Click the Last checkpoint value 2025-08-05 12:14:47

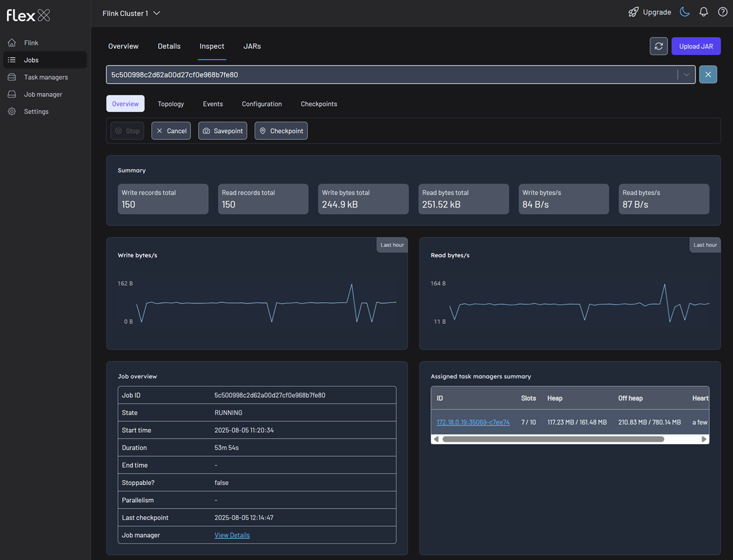pos(244,518)
